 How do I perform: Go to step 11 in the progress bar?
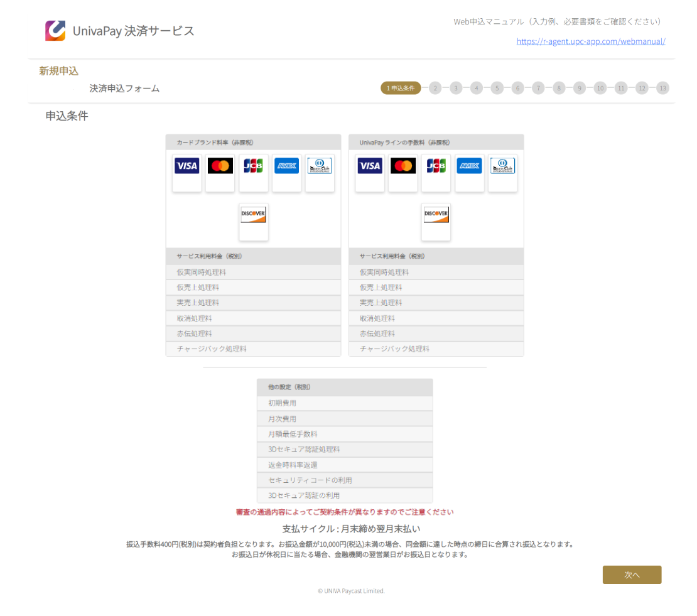click(621, 88)
